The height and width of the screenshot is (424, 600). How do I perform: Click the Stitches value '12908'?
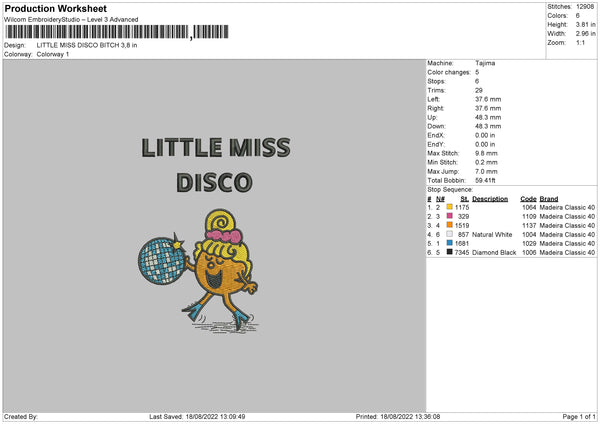click(x=585, y=7)
